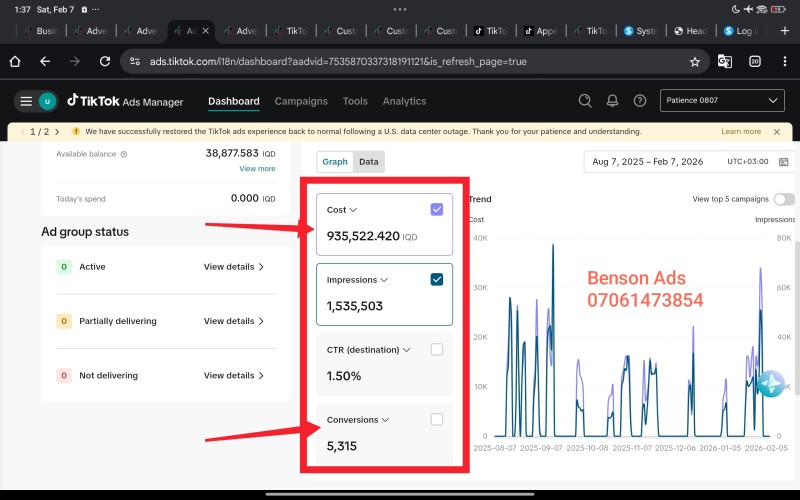Switch to the Appe browser tab
800x500 pixels.
(541, 31)
